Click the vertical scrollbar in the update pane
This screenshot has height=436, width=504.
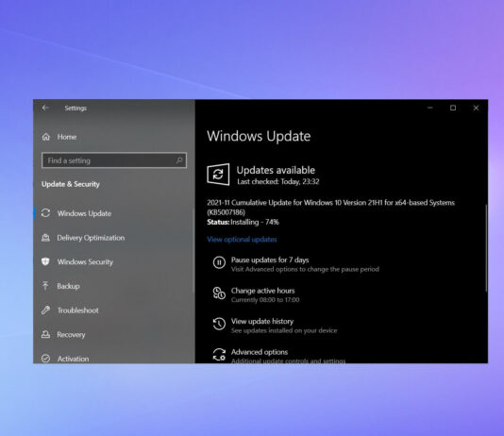click(x=486, y=248)
